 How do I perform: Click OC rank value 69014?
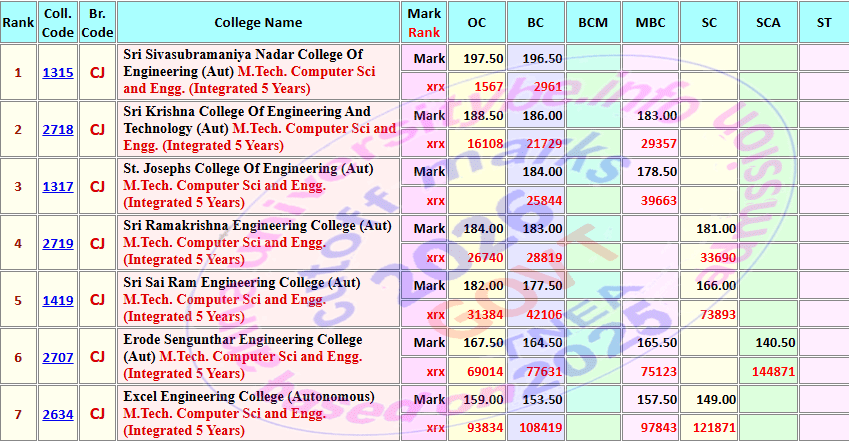pyautogui.click(x=485, y=371)
